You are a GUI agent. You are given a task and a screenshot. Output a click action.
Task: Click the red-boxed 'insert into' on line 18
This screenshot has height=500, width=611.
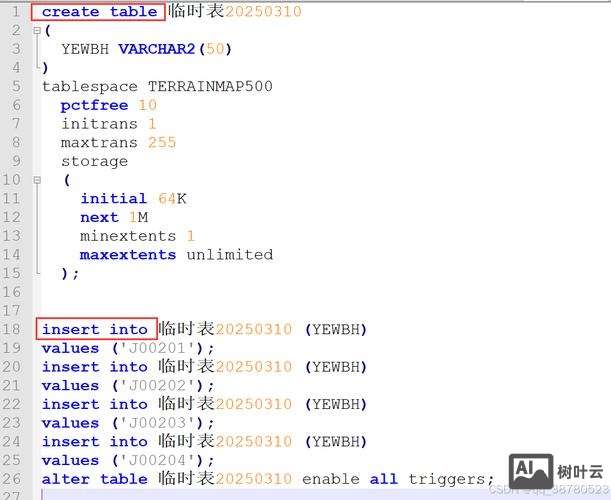(x=94, y=329)
